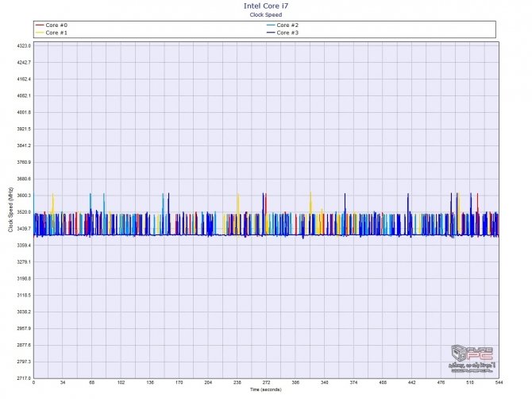Click the Time (seconds) axis label
The image size is (532, 399).
(266, 389)
